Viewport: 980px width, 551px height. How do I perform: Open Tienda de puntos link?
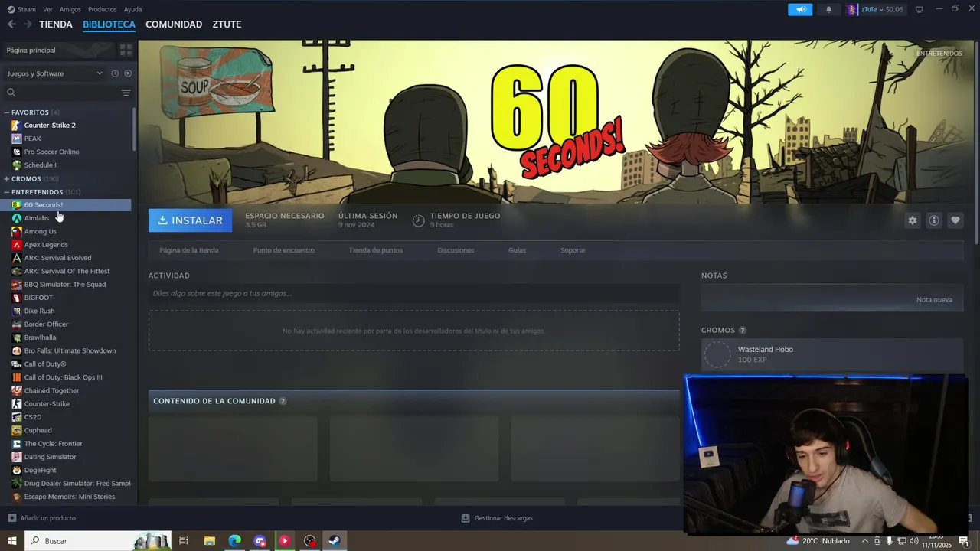coord(376,250)
